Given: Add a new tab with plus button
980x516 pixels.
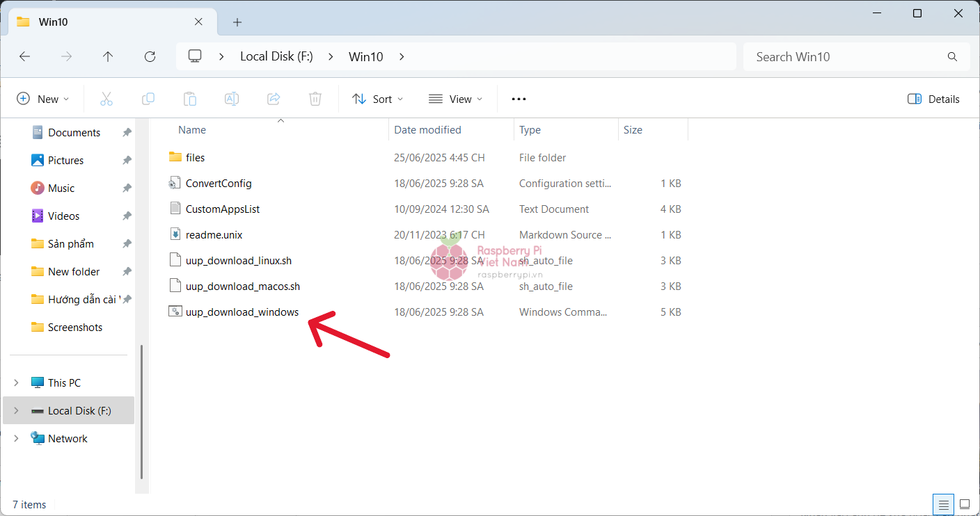Looking at the screenshot, I should (x=237, y=22).
